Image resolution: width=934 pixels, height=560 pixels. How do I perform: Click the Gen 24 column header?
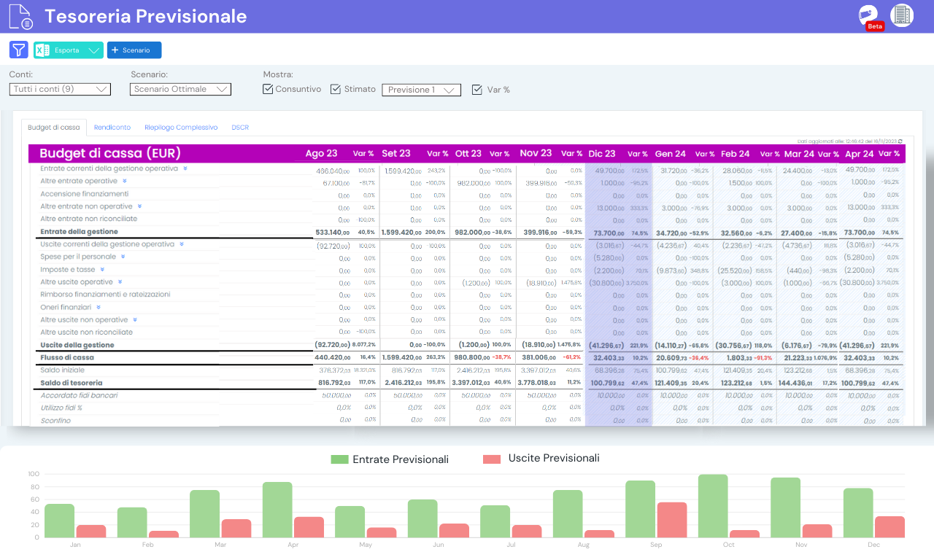click(670, 154)
